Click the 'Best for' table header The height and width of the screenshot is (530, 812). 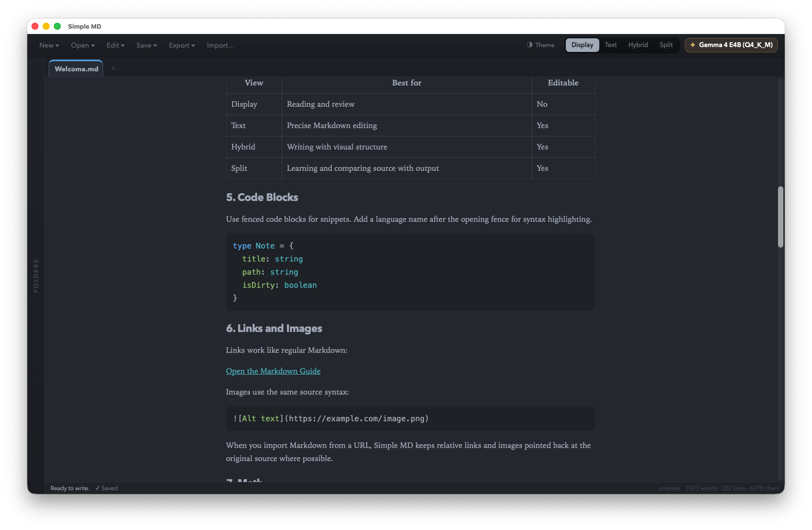tap(406, 83)
